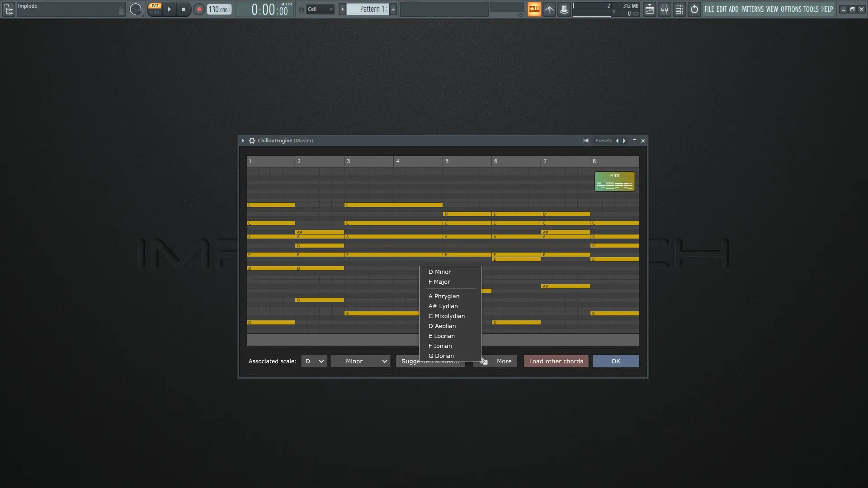Open the playlist view icon

point(649,9)
